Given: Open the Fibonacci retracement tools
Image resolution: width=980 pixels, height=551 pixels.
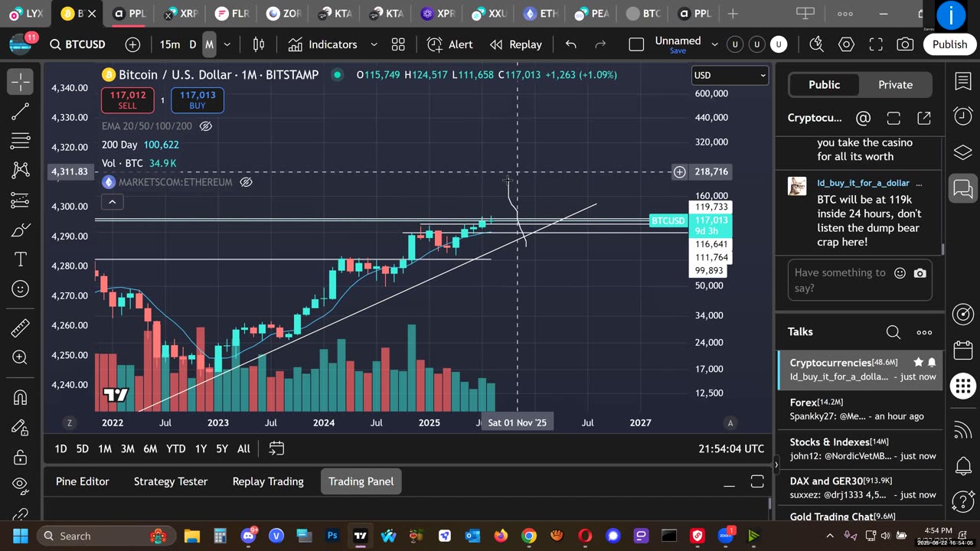Looking at the screenshot, I should click(x=21, y=141).
